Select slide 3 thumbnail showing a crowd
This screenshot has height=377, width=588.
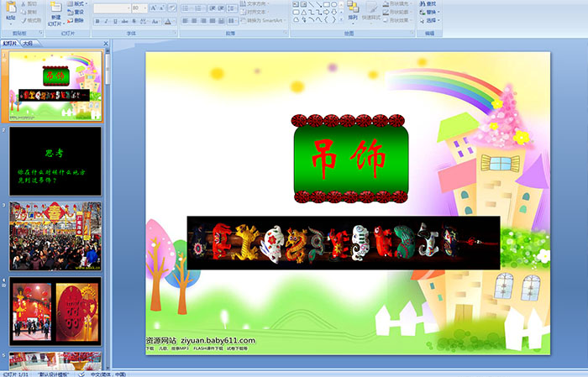tap(55, 236)
